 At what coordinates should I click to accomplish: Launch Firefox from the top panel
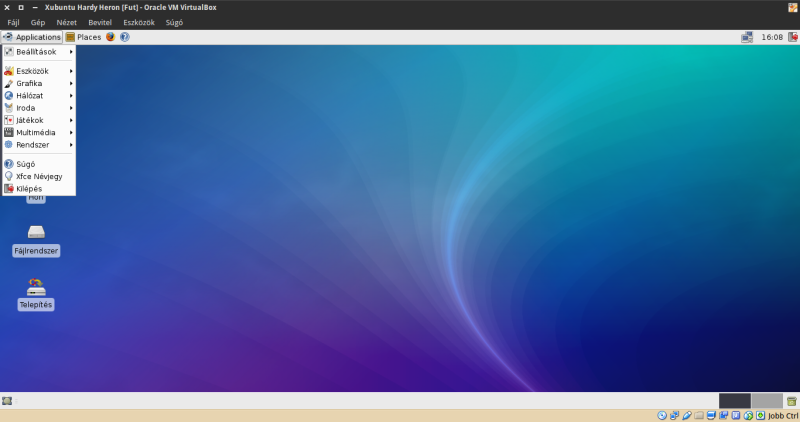[110, 37]
